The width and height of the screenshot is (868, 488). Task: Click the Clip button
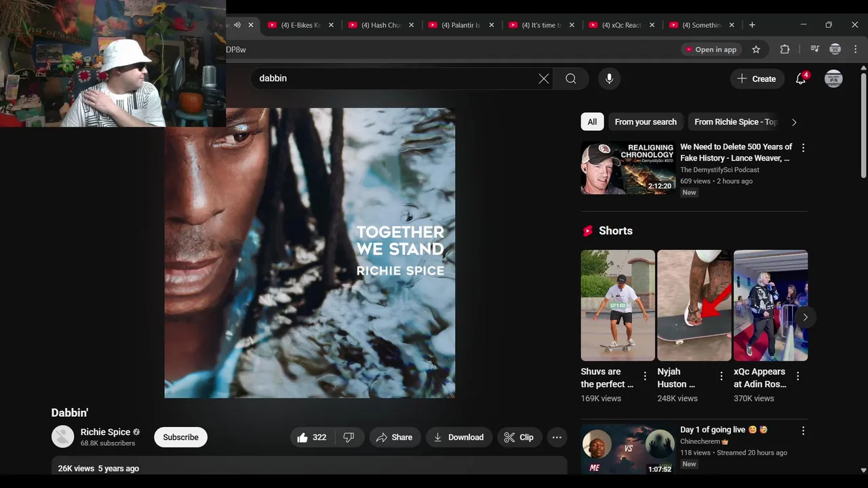pos(519,437)
